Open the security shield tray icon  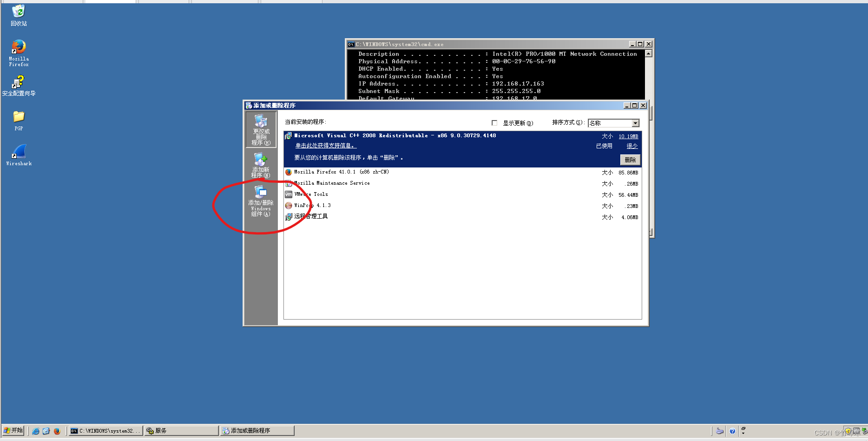coord(848,431)
